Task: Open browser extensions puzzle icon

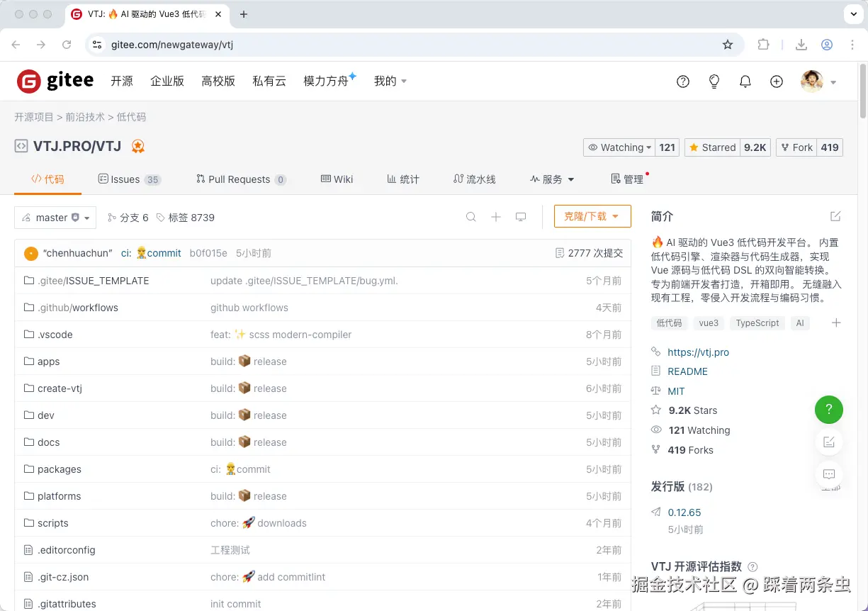Action: pyautogui.click(x=763, y=45)
